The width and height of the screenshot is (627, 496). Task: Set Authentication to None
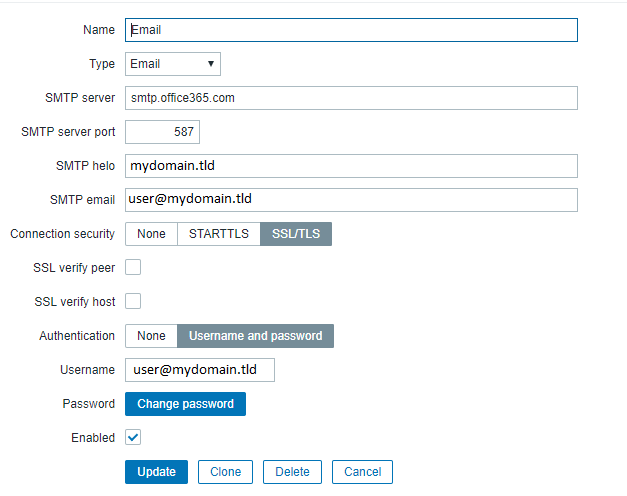click(151, 336)
